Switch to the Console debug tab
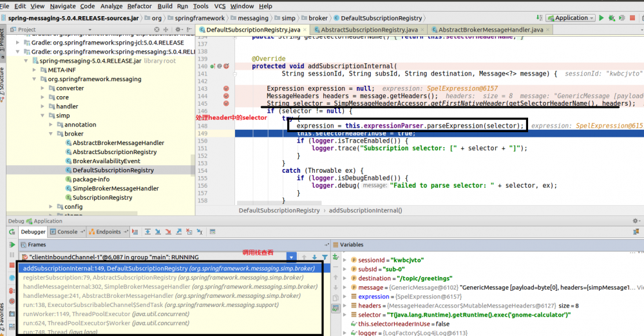 click(67, 232)
